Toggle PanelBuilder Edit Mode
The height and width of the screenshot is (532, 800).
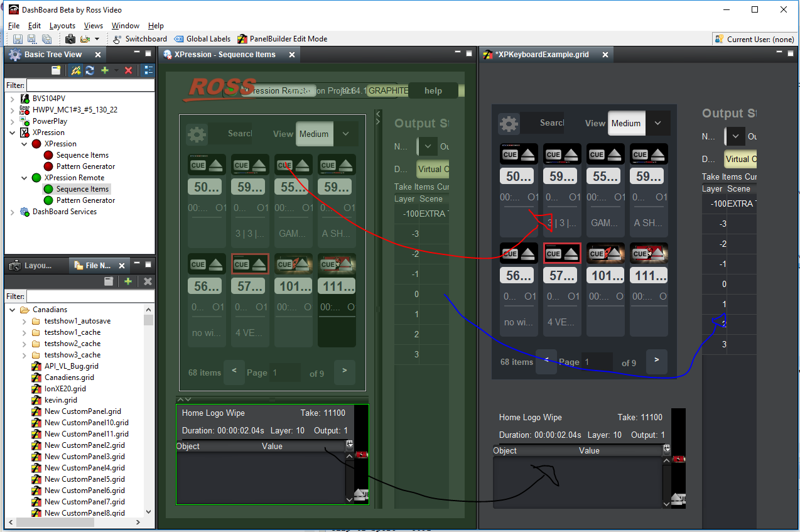click(282, 39)
